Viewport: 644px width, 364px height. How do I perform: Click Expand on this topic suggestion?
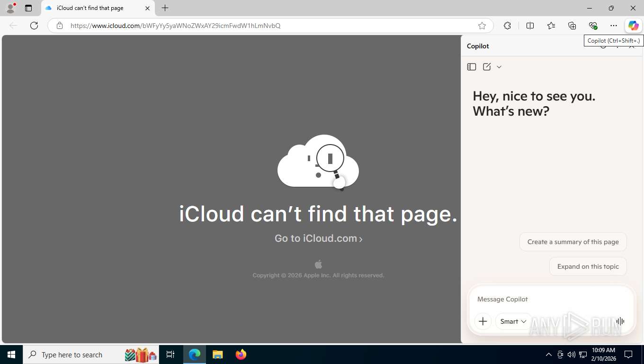click(x=588, y=266)
